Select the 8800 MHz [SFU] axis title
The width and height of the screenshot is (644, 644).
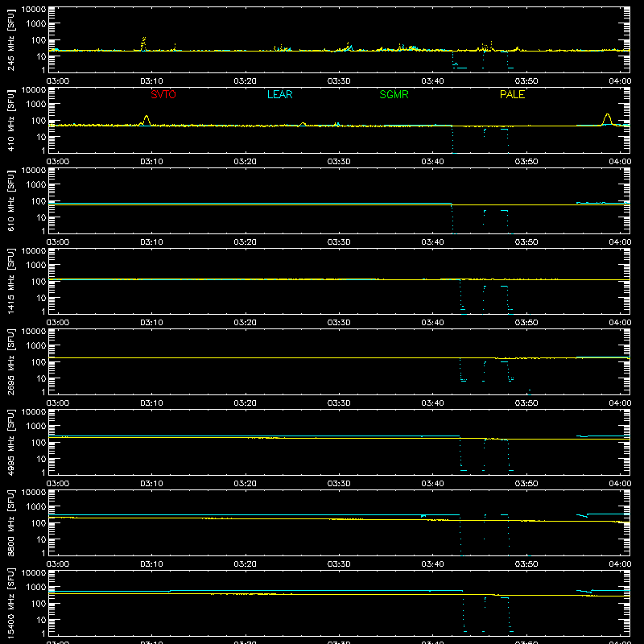coord(10,522)
